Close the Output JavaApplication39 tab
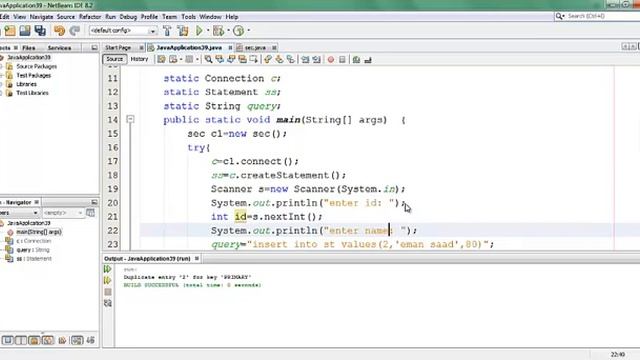The height and width of the screenshot is (360, 640). [x=197, y=259]
